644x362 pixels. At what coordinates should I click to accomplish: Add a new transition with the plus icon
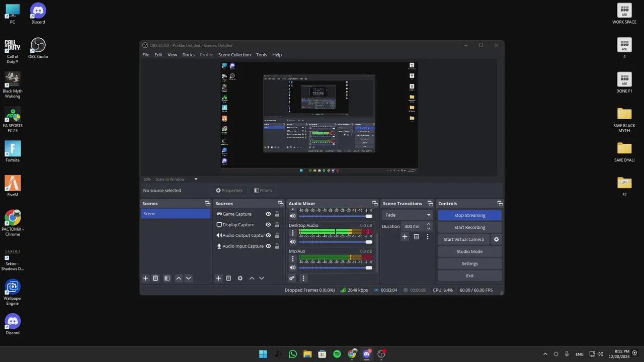pos(405,236)
